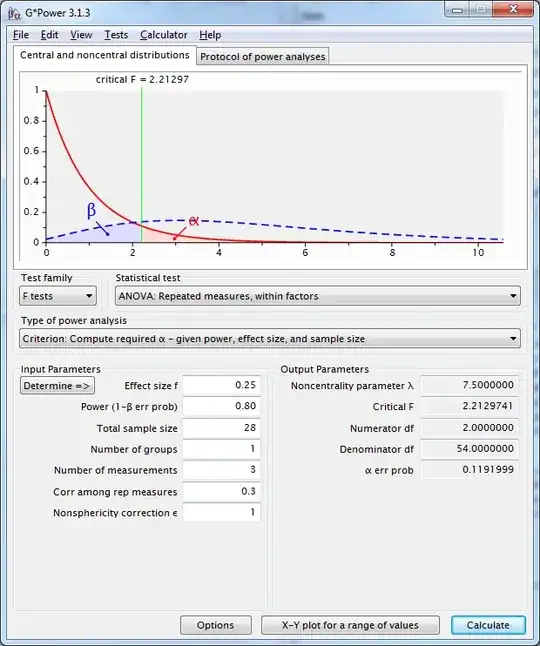
Task: Click the Options button
Action: point(215,625)
